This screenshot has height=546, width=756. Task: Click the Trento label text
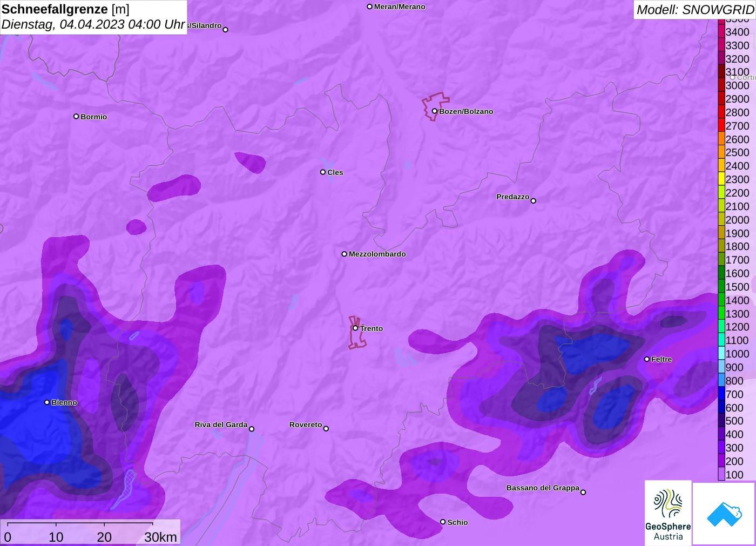pyautogui.click(x=372, y=328)
